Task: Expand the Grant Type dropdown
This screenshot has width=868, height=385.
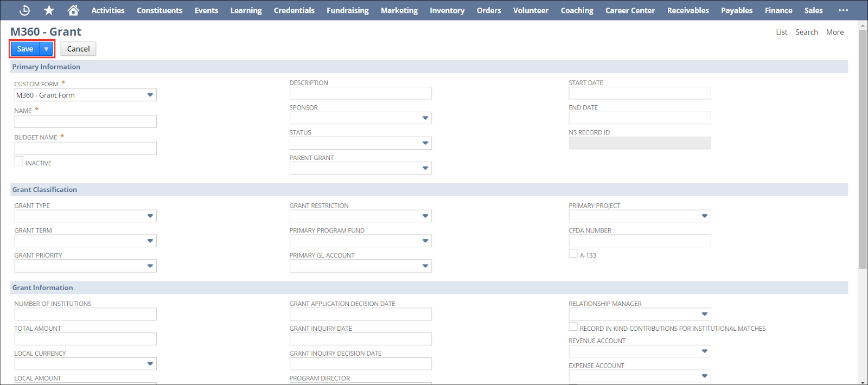Action: coord(150,216)
